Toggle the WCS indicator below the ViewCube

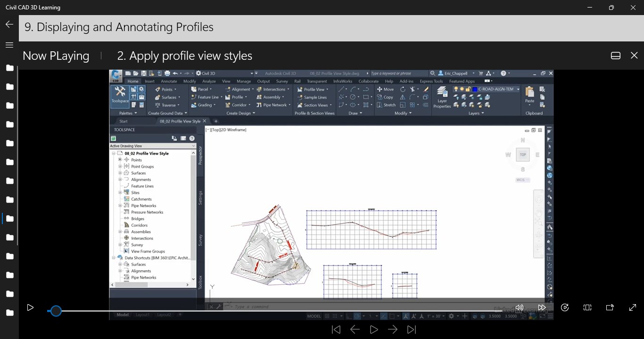tap(522, 179)
